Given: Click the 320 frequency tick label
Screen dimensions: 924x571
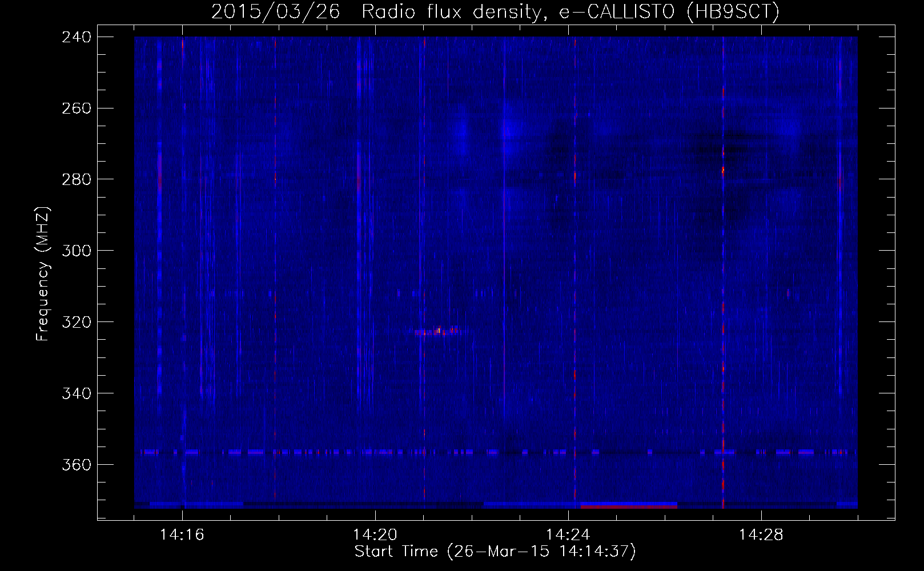Looking at the screenshot, I should click(x=77, y=323).
